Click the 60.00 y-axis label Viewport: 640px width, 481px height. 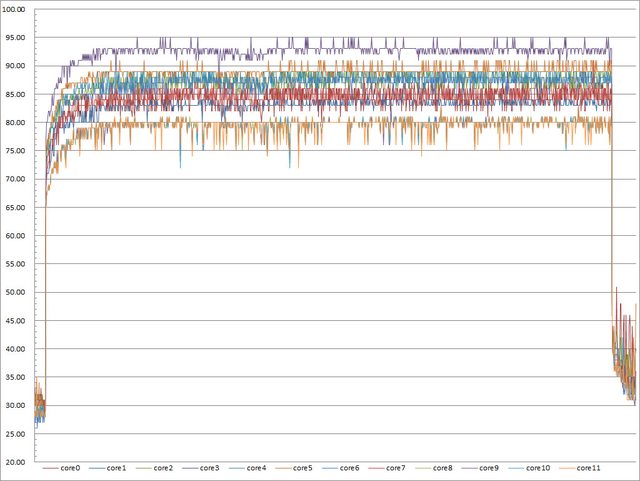coord(17,236)
